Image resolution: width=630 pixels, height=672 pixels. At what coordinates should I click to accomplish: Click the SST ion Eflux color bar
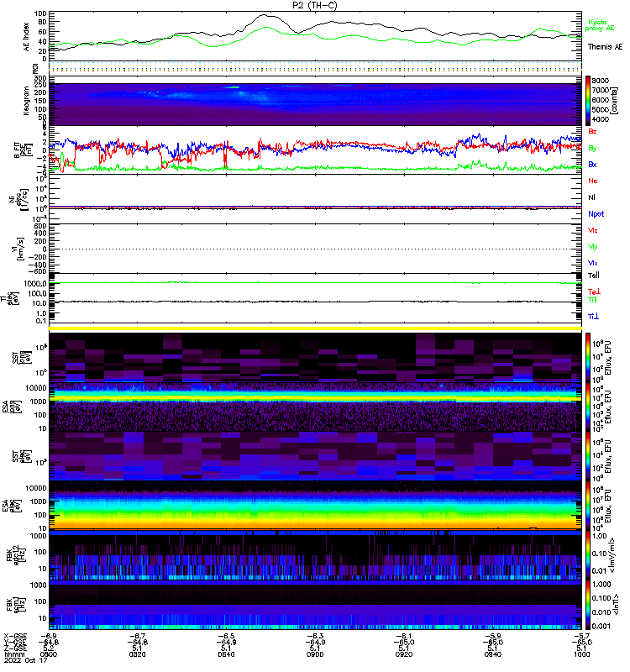click(588, 357)
